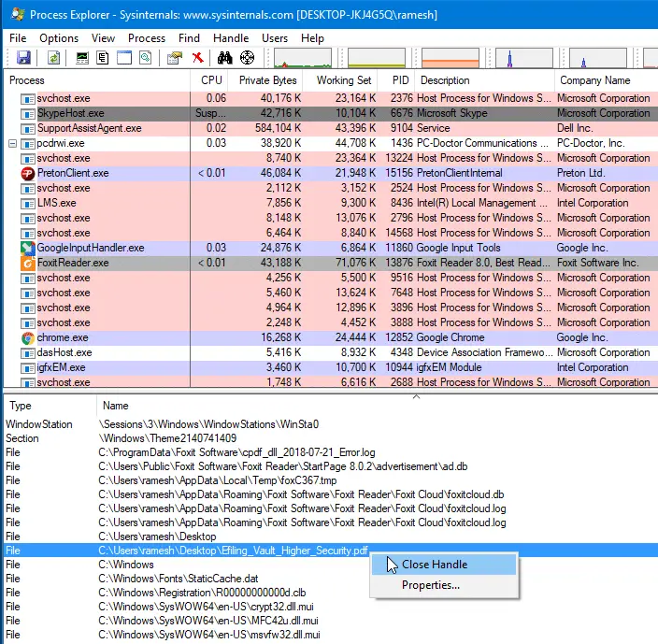Click the FoxitReader.exe orange icon
This screenshot has width=658, height=644.
(x=28, y=263)
